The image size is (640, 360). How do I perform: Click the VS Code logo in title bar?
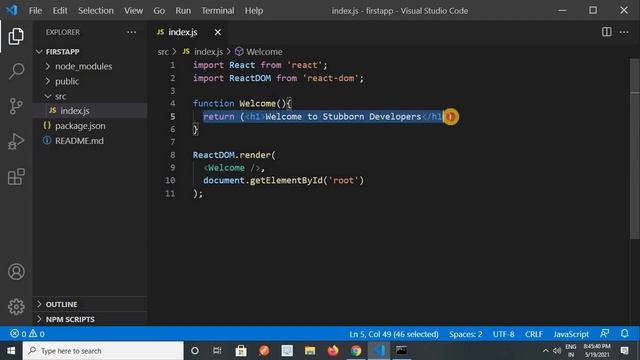(12, 10)
